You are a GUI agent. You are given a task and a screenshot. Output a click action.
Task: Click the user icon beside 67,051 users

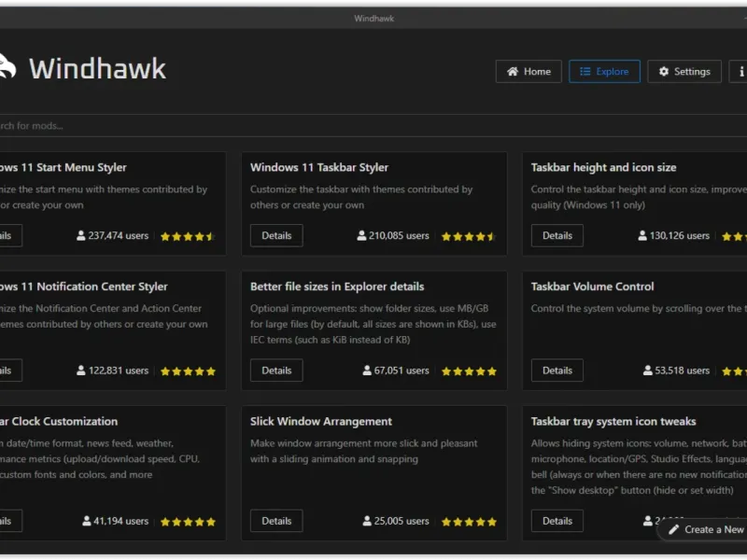tap(367, 370)
